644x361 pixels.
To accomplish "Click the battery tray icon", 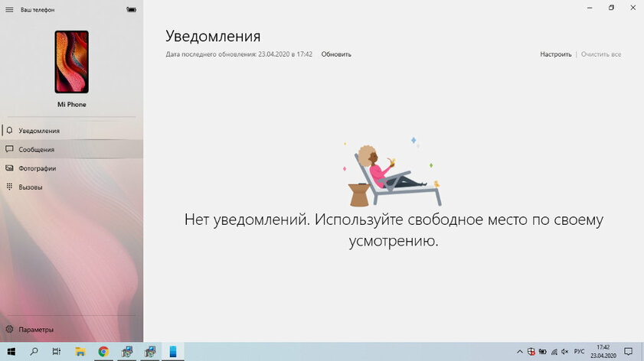I will [x=543, y=352].
